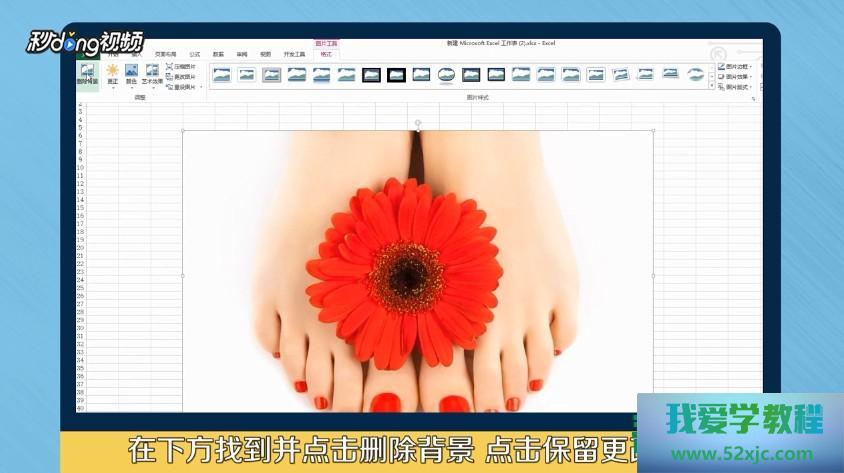This screenshot has height=473, width=844.
Task: Open the Picture Layout (图片版式) menu
Action: pos(735,87)
